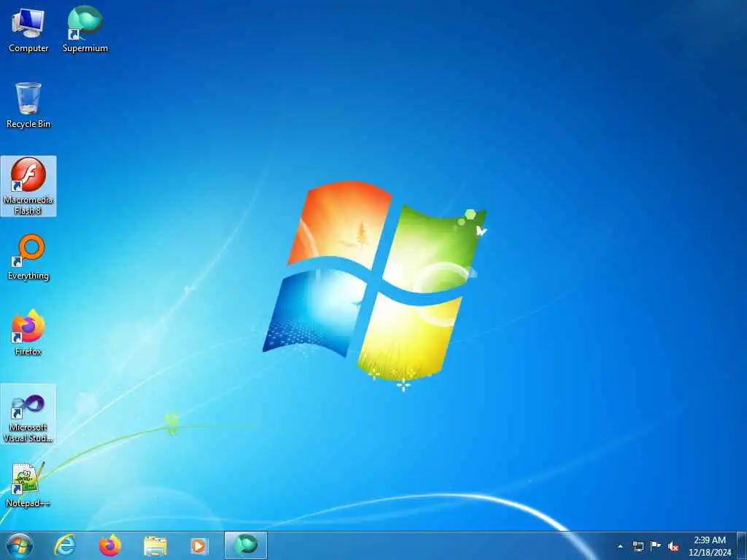The width and height of the screenshot is (747, 560).
Task: Open the muted volume tray icon
Action: tap(673, 547)
